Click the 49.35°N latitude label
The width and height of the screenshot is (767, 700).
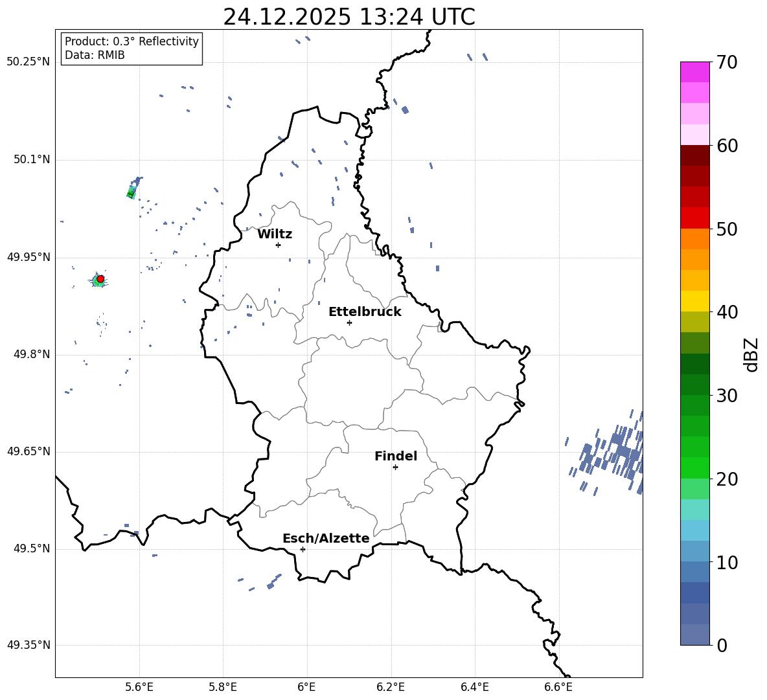pos(29,645)
